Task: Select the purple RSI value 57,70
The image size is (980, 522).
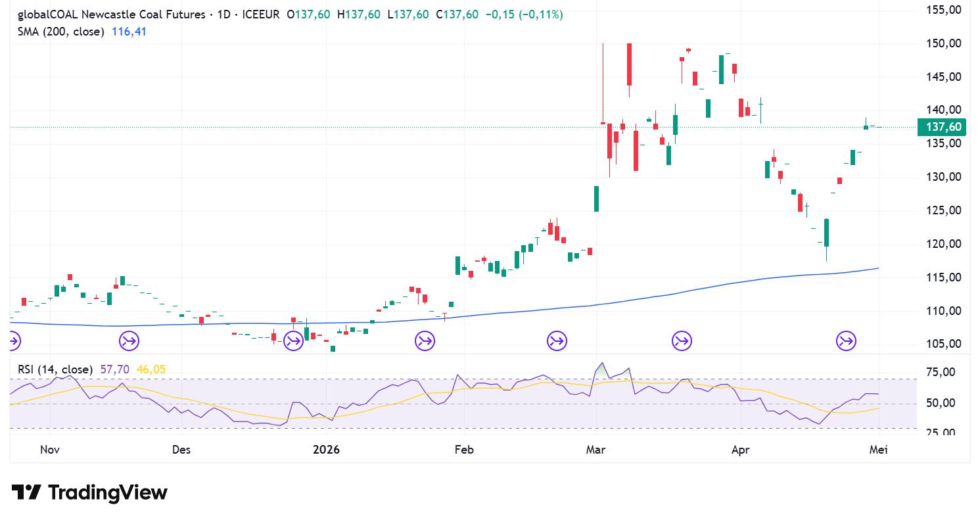Action: point(115,369)
